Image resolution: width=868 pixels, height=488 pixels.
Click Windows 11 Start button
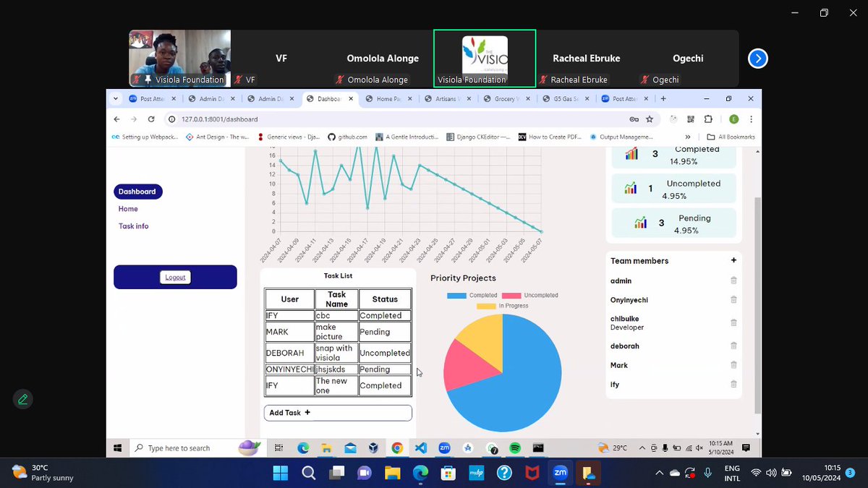pyautogui.click(x=280, y=474)
